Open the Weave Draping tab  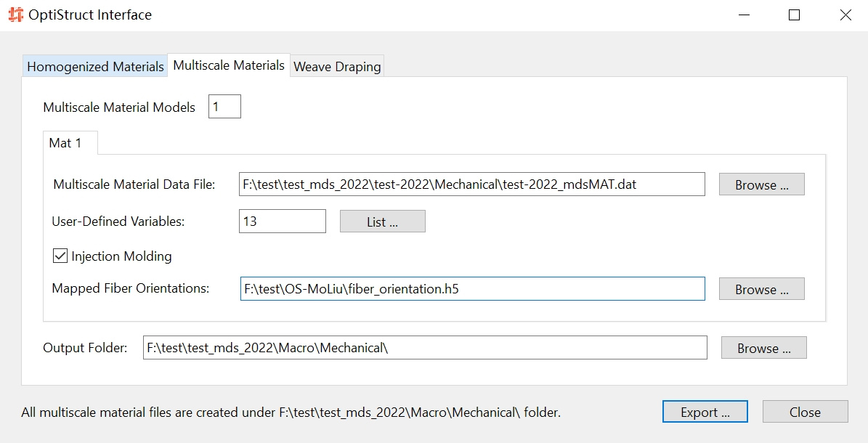(x=336, y=67)
